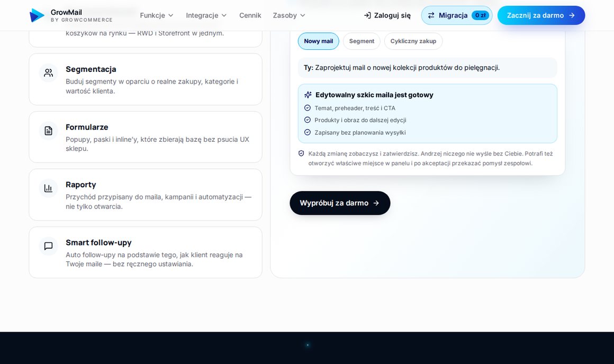Click the arrow icon in Zacznij za darmo

(x=572, y=15)
